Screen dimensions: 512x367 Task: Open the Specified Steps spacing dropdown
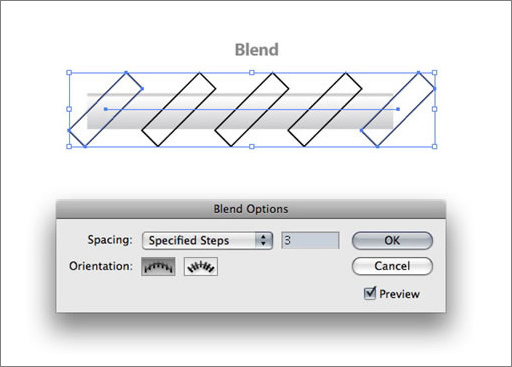tap(207, 241)
